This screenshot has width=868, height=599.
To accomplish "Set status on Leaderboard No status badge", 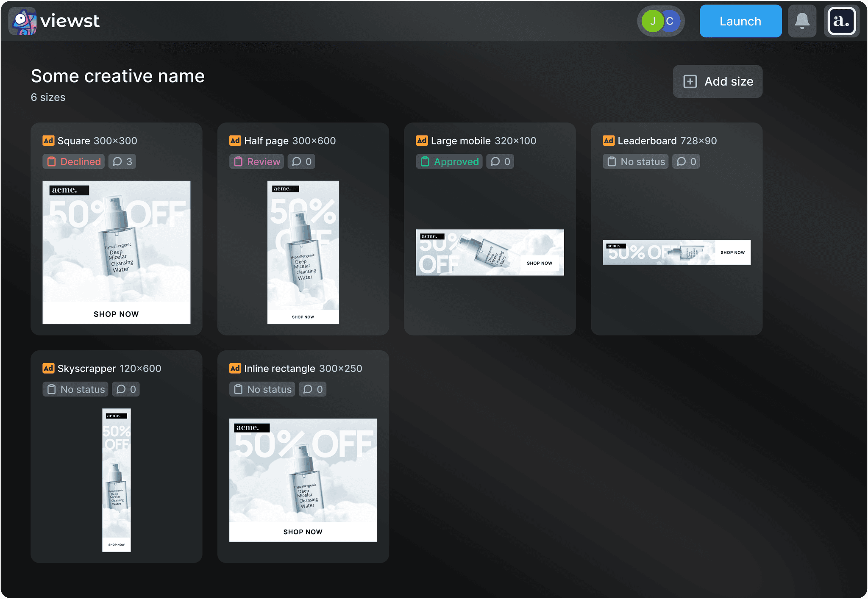I will [x=636, y=162].
